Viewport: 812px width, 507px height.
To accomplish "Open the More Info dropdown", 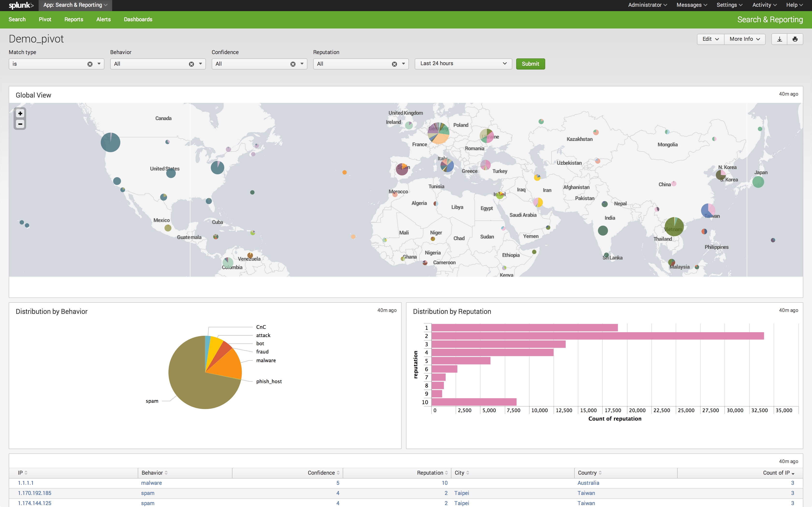I will [x=744, y=39].
